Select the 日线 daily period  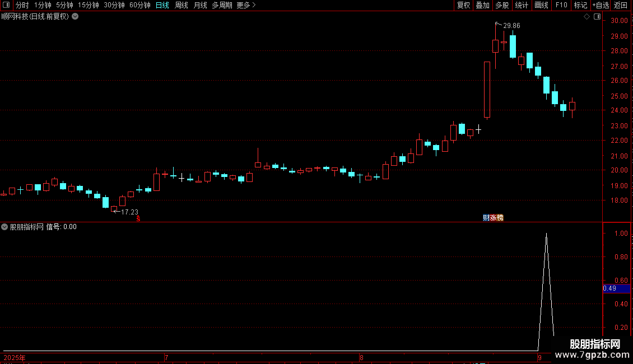(x=162, y=5)
